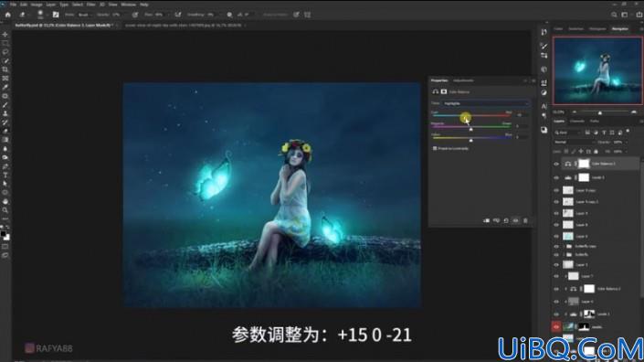Delete the adjustment layer via trash icon
Image resolution: width=644 pixels, height=362 pixels.
[x=525, y=220]
